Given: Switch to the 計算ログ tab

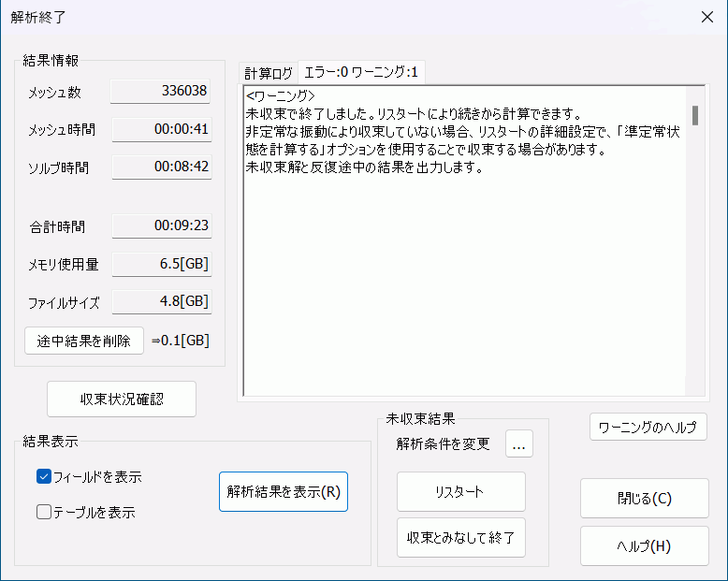Looking at the screenshot, I should [268, 73].
